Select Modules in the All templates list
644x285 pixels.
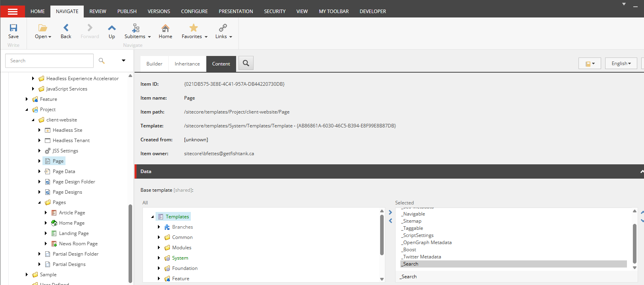182,248
